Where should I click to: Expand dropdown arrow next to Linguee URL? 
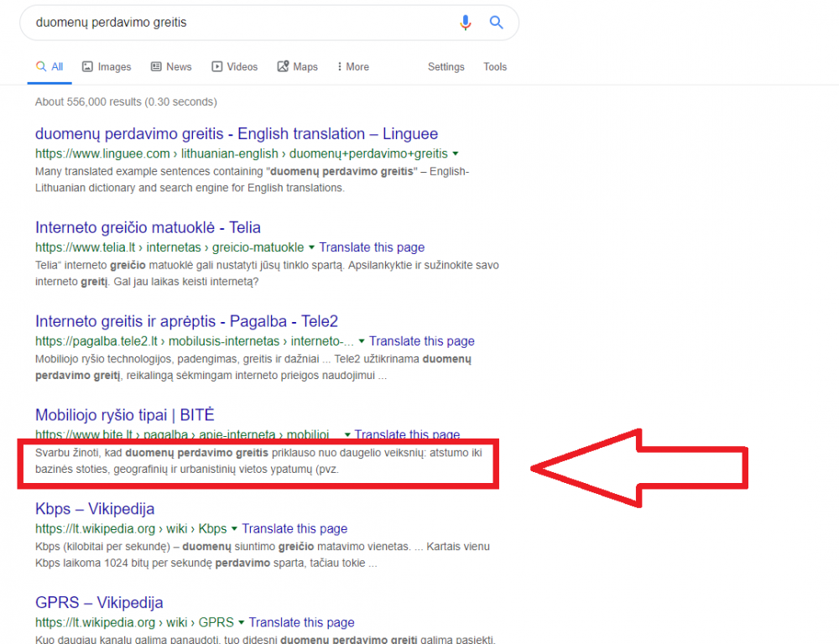[x=456, y=154]
